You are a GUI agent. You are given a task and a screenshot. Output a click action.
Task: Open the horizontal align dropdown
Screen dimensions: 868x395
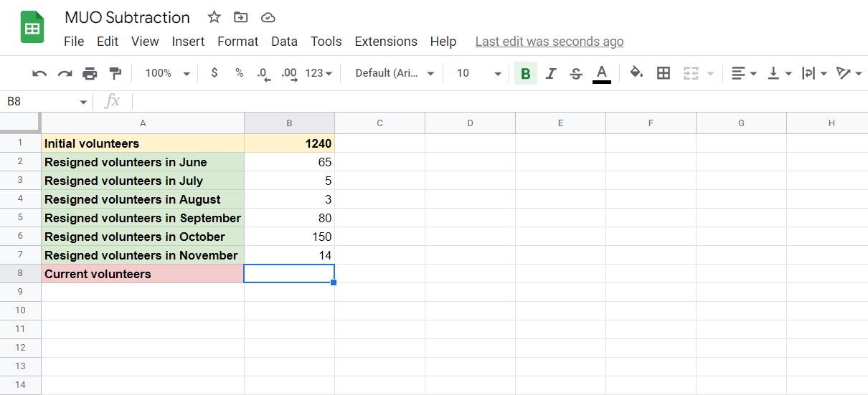pyautogui.click(x=744, y=73)
